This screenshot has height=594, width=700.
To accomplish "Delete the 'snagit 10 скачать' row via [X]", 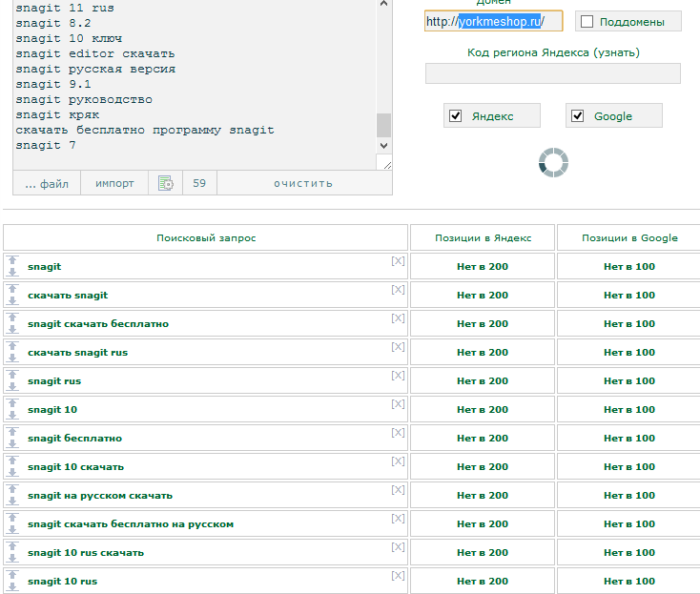I will point(398,461).
